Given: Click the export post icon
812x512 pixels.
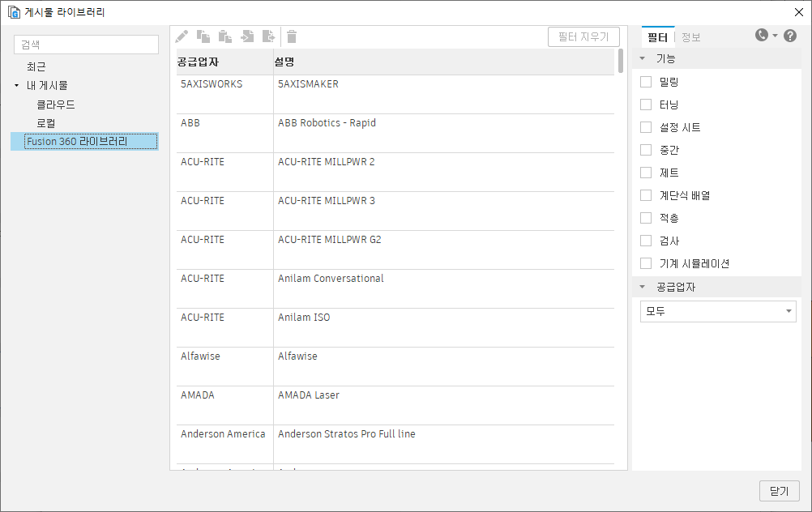Looking at the screenshot, I should [268, 36].
